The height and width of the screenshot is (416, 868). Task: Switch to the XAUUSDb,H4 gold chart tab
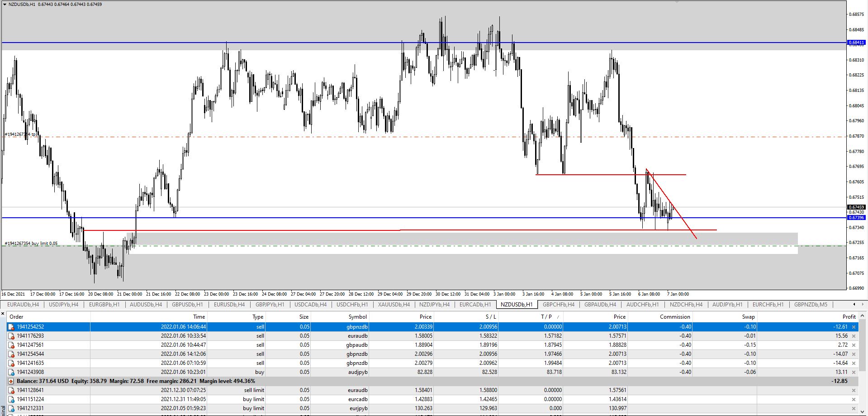(394, 305)
